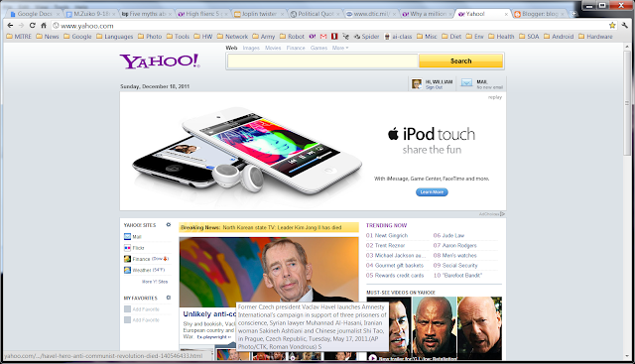
Task: Open Flickr in Yahoo Sites list
Action: point(134,248)
